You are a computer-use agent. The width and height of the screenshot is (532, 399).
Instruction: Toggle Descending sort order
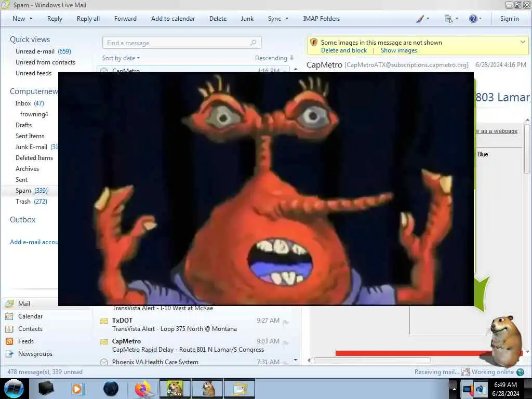click(x=274, y=58)
